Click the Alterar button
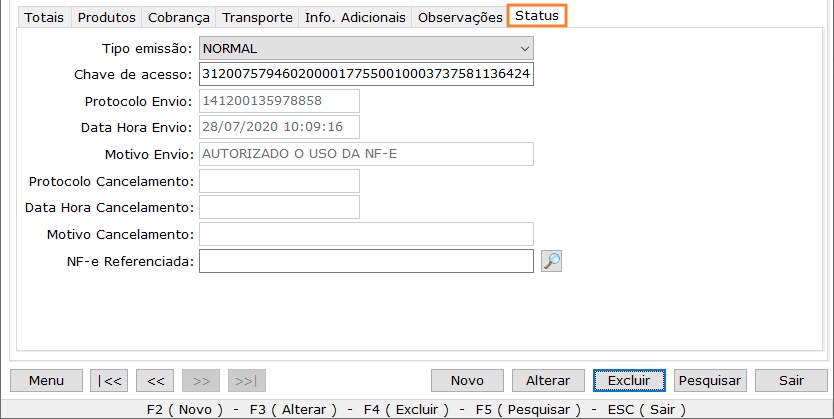This screenshot has height=419, width=834. click(x=548, y=380)
